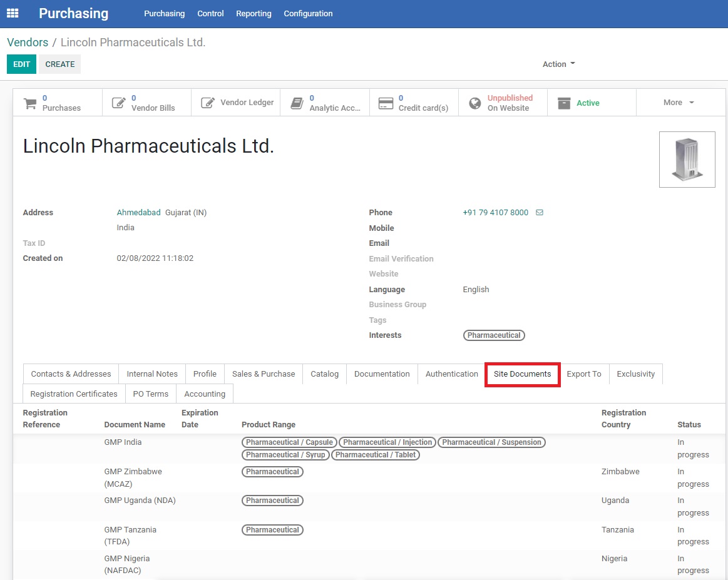Viewport: 728px width, 580px height.
Task: Click the Edit button
Action: tap(21, 64)
